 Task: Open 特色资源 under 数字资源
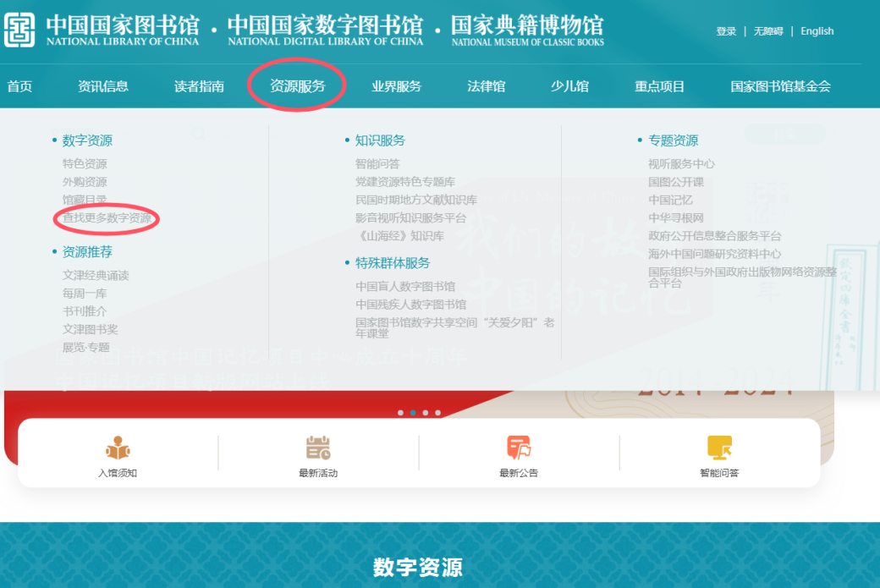[x=85, y=164]
